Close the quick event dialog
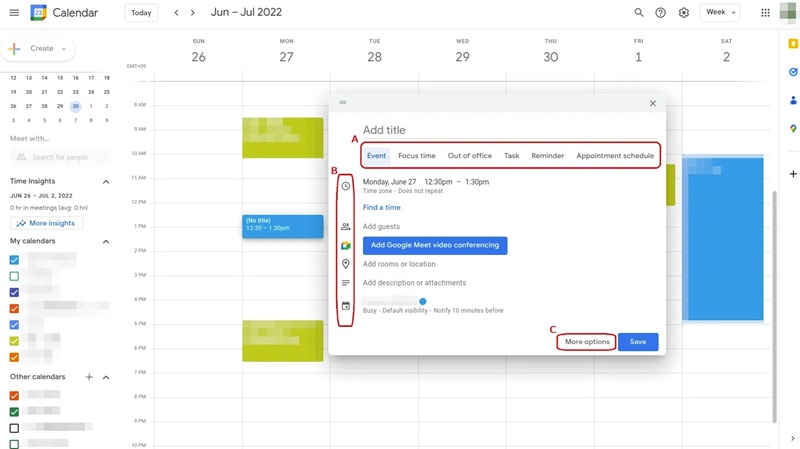 point(653,104)
